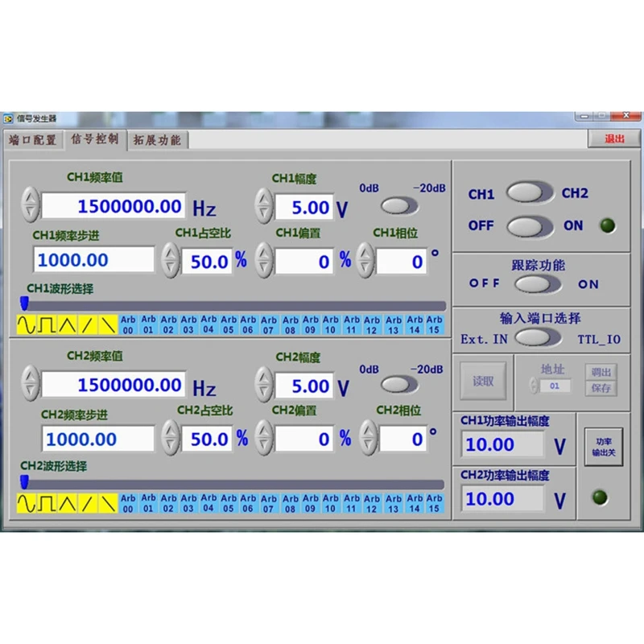Open the 端口配置 port config tab
This screenshot has height=644, width=644.
pyautogui.click(x=33, y=140)
